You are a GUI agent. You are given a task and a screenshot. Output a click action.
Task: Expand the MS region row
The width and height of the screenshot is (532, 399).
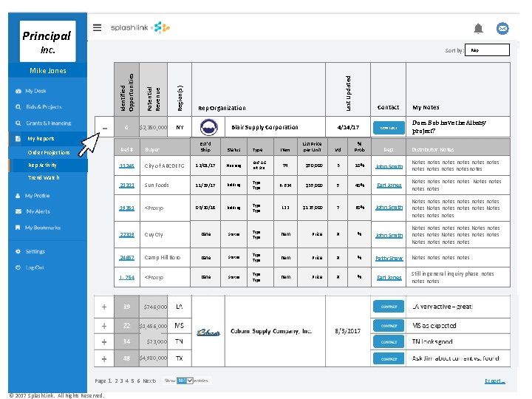[x=104, y=326]
